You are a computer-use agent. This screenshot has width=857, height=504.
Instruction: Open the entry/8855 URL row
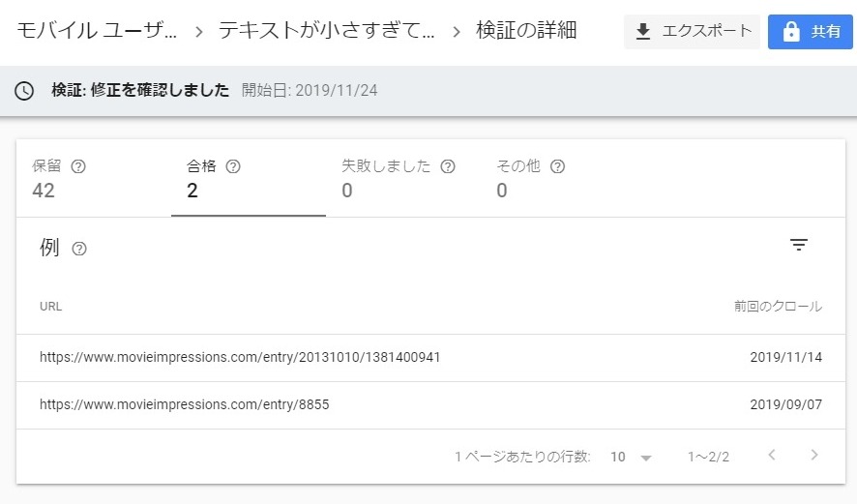[x=430, y=405]
